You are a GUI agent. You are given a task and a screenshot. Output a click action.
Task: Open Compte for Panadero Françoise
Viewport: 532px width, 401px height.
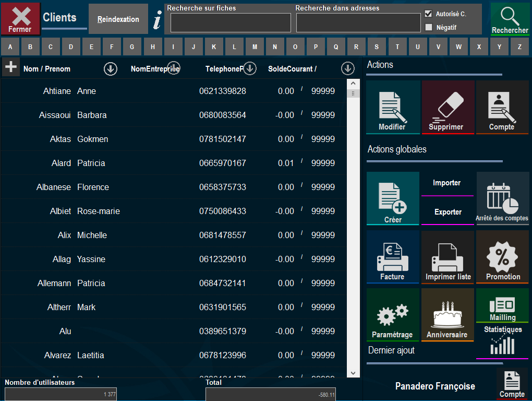pos(512,384)
